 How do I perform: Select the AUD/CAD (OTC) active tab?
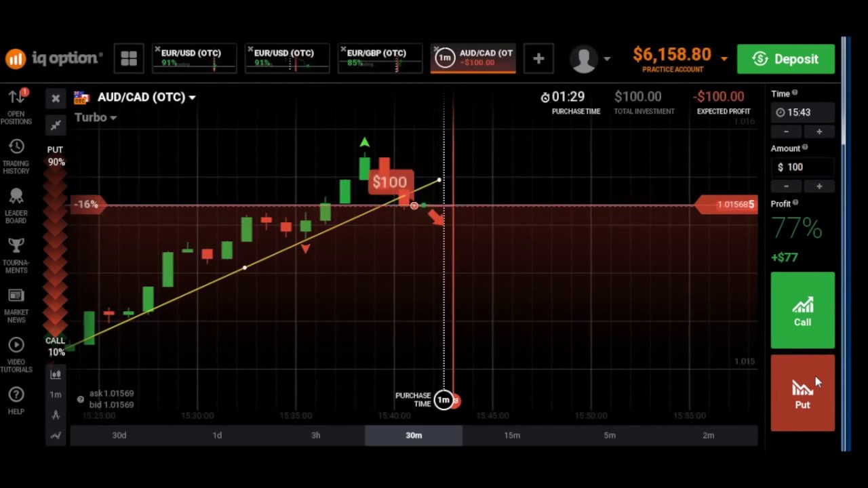point(473,59)
